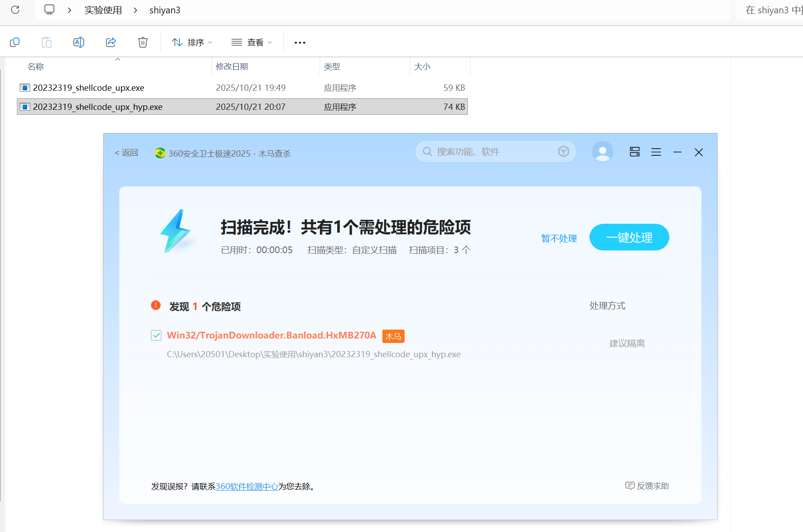The height and width of the screenshot is (532, 803).
Task: Uncheck the Win32/TrojanDownloader threat checkbox
Action: [156, 335]
